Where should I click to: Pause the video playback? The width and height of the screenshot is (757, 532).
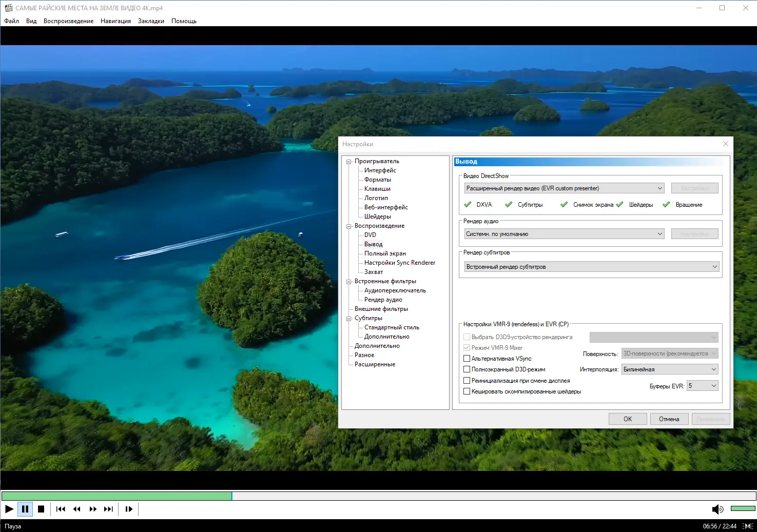25,509
